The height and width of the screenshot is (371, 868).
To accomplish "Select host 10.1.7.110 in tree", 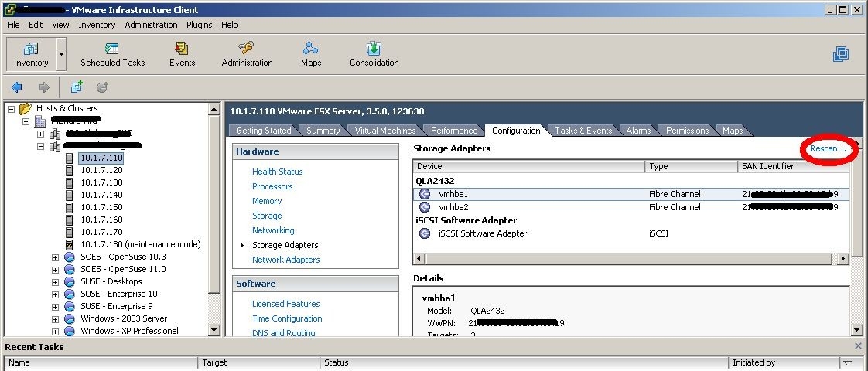I will point(102,158).
